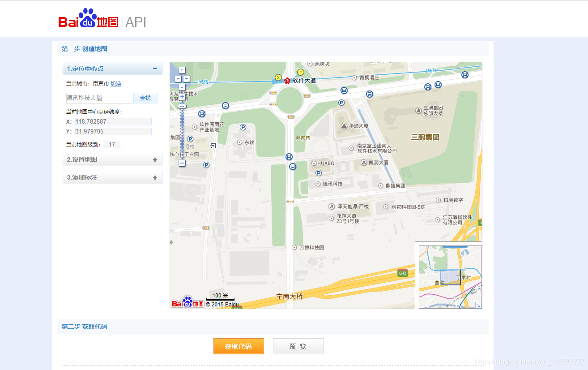Screen dimensions: 588x370
Task: Click the 获取代码 button
Action: 239,346
